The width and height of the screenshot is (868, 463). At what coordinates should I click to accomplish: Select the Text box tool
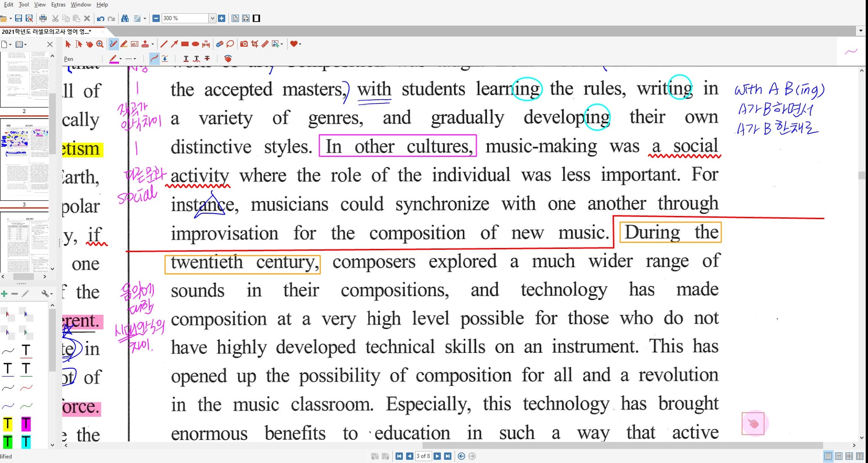(x=135, y=44)
